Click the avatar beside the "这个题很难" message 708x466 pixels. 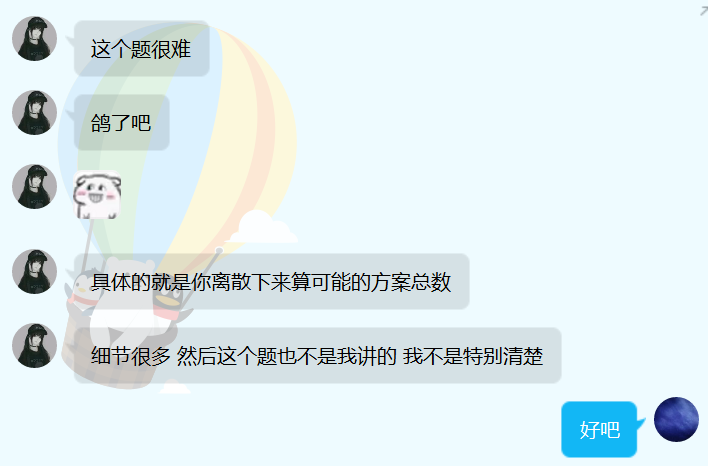[x=34, y=39]
